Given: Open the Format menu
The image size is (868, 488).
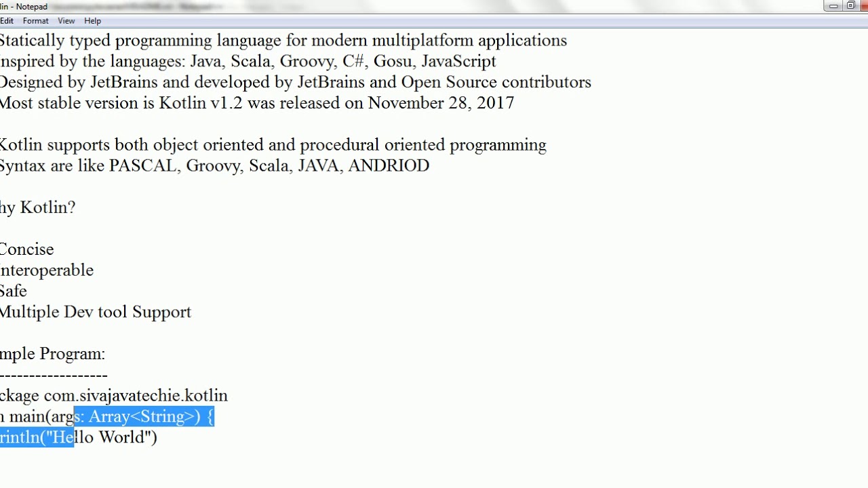Looking at the screenshot, I should coord(35,21).
